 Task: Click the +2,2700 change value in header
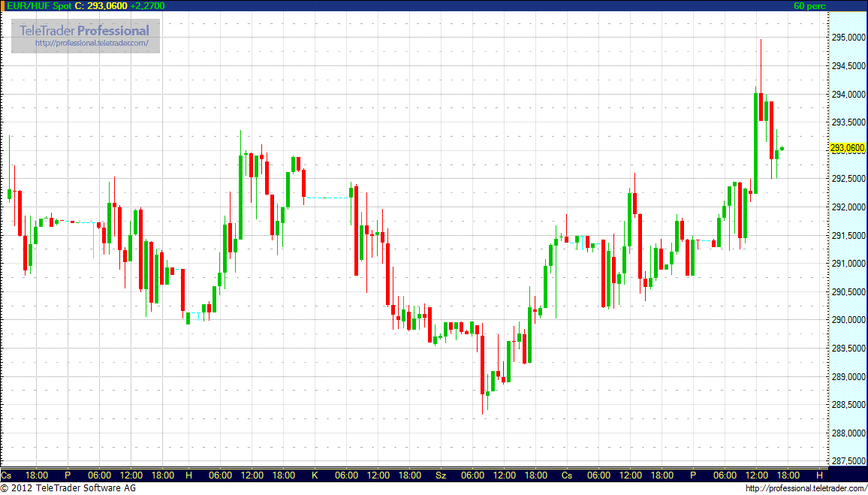tap(146, 5)
